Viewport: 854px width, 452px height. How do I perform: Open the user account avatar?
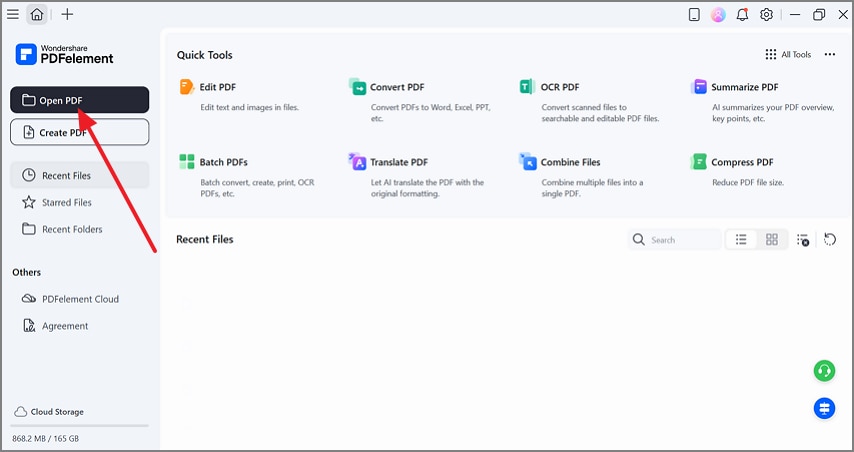[x=718, y=15]
